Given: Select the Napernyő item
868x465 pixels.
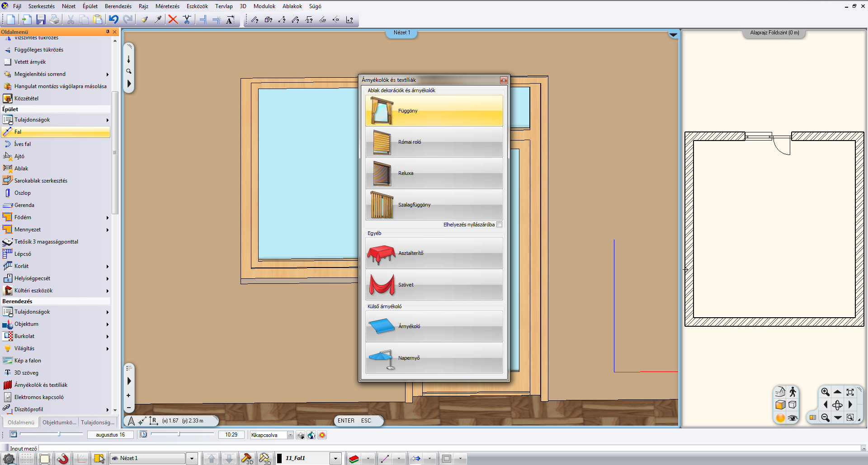Looking at the screenshot, I should tap(434, 358).
